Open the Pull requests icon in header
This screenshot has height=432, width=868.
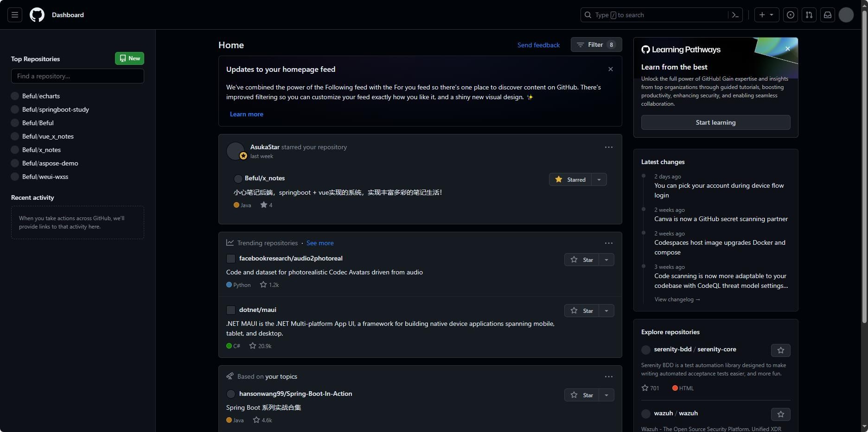tap(809, 15)
